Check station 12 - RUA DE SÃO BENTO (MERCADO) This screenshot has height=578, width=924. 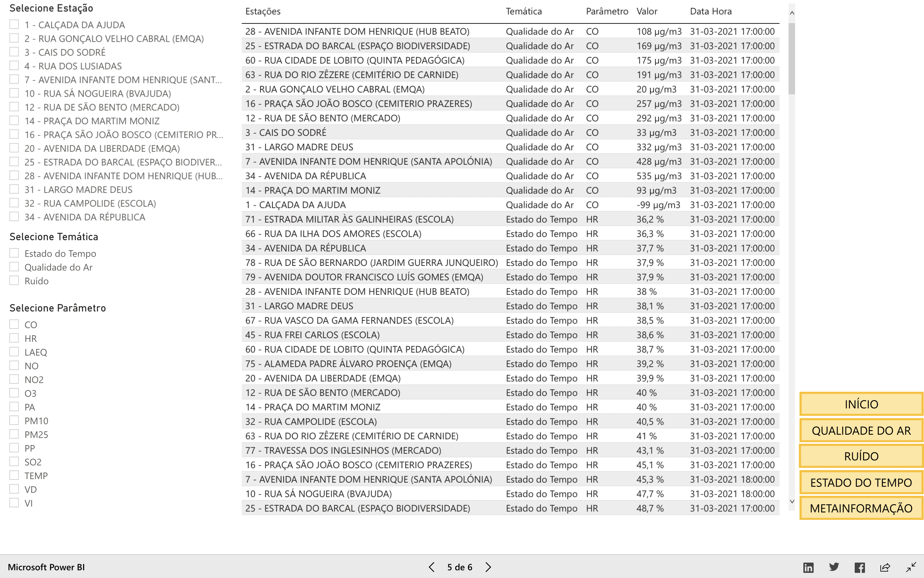pyautogui.click(x=14, y=107)
